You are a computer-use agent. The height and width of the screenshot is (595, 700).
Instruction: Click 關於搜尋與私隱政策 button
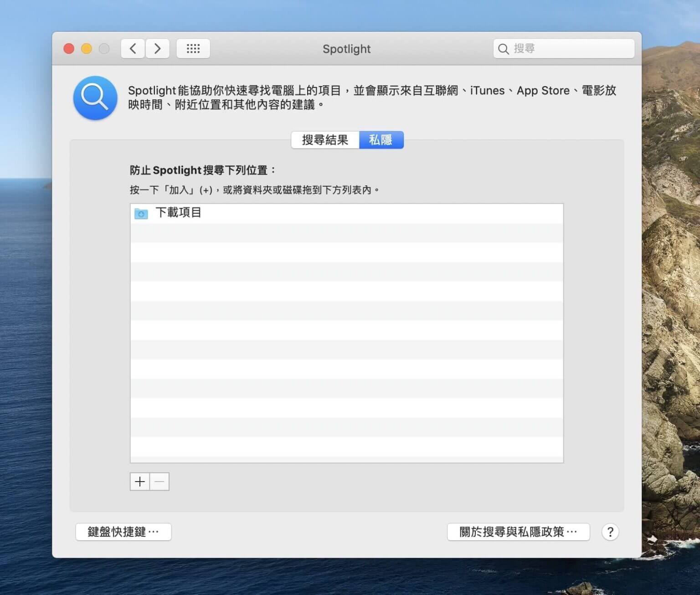coord(518,532)
